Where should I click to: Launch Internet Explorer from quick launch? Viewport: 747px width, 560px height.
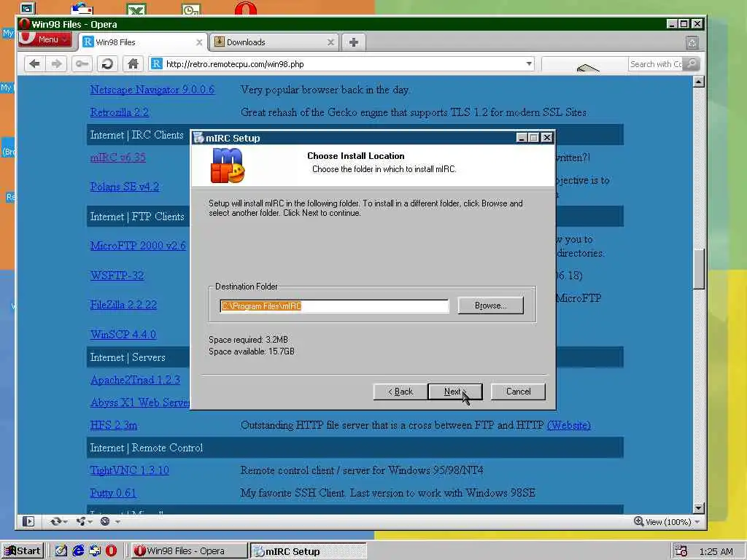78,551
